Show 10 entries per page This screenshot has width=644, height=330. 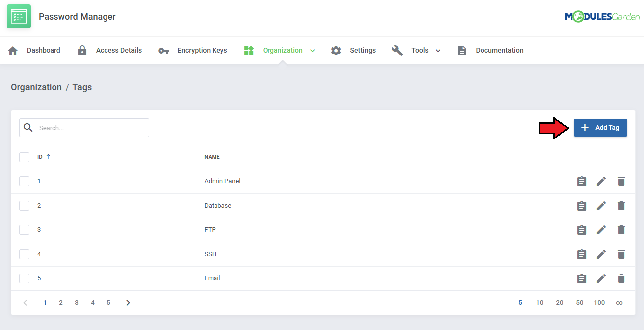pyautogui.click(x=540, y=303)
